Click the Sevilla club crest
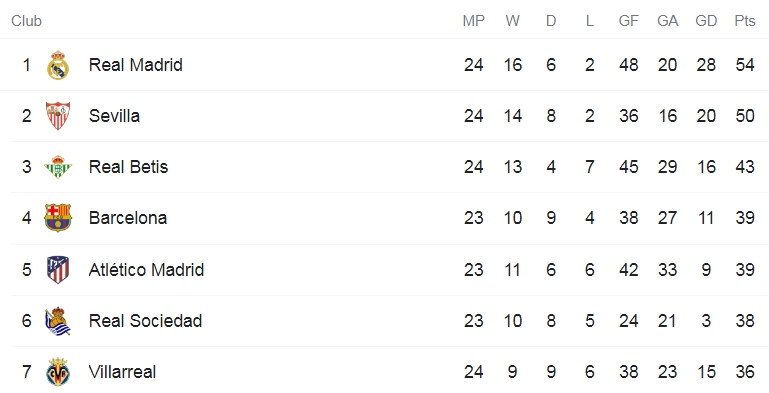 [x=58, y=116]
